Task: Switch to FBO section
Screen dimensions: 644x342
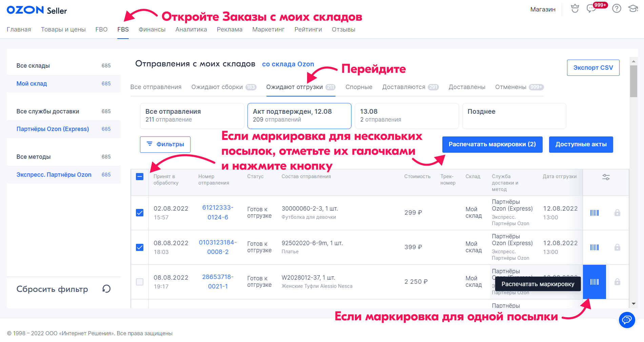Action: coord(101,29)
